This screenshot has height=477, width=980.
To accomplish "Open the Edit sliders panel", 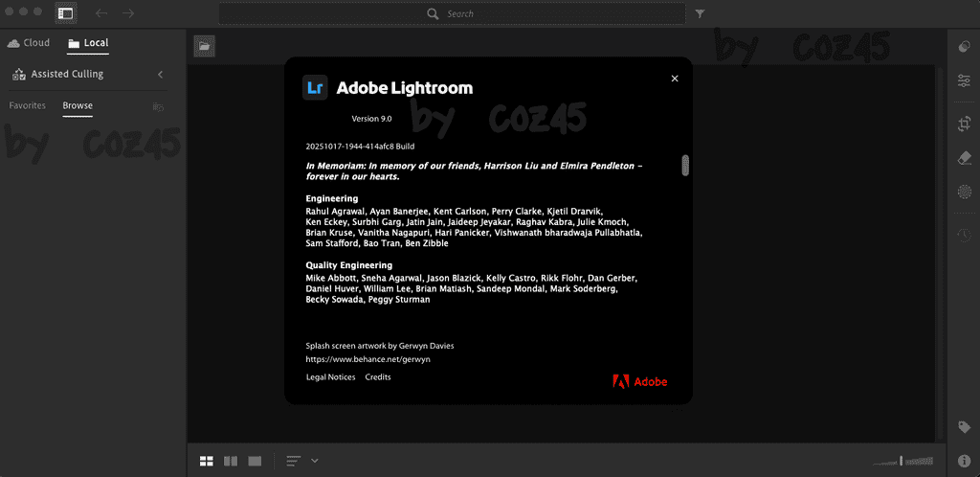I will 965,80.
